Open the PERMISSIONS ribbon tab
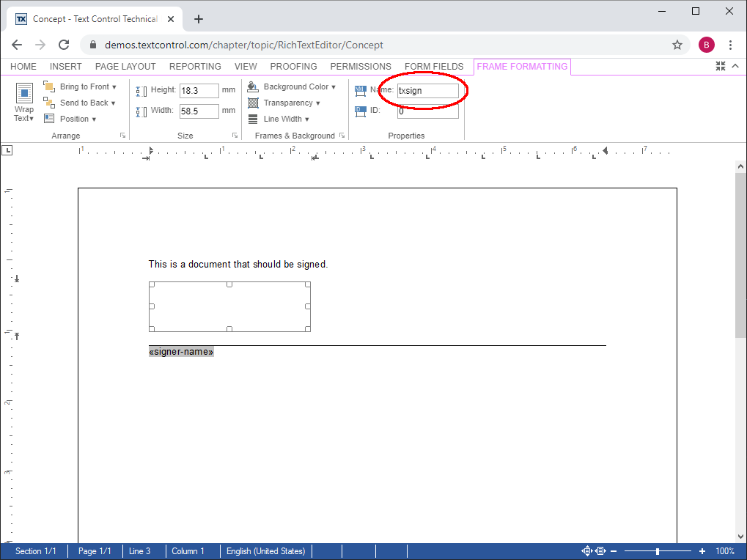Viewport: 747px width, 560px height. 361,66
